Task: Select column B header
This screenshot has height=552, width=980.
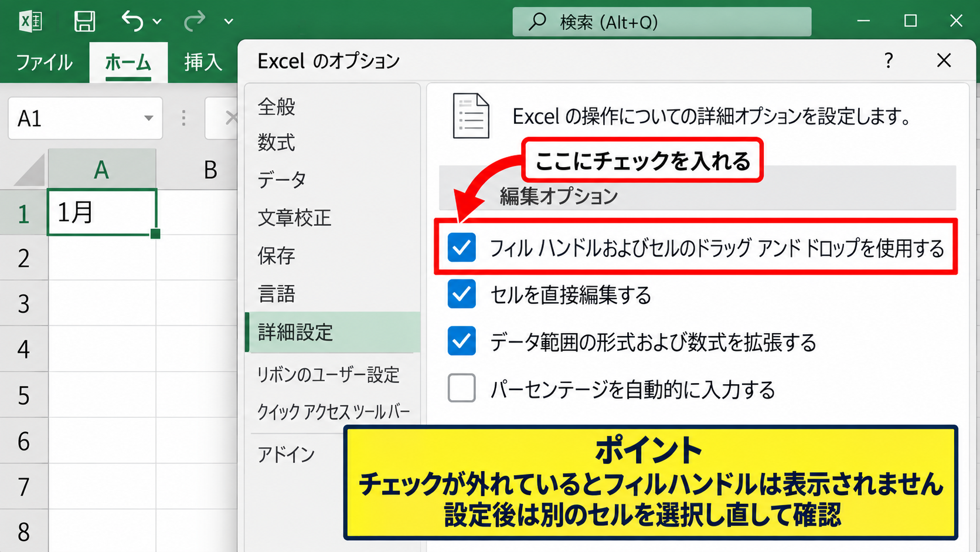Action: click(x=210, y=170)
